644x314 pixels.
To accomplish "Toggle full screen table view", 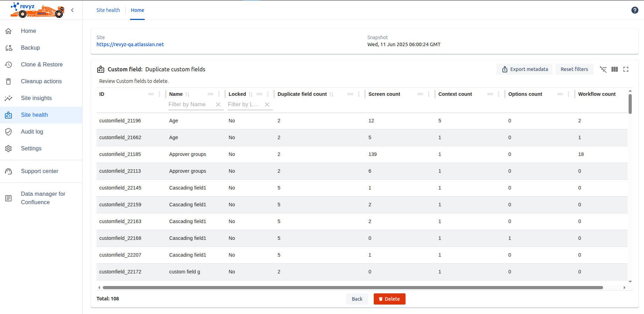I will tap(626, 69).
